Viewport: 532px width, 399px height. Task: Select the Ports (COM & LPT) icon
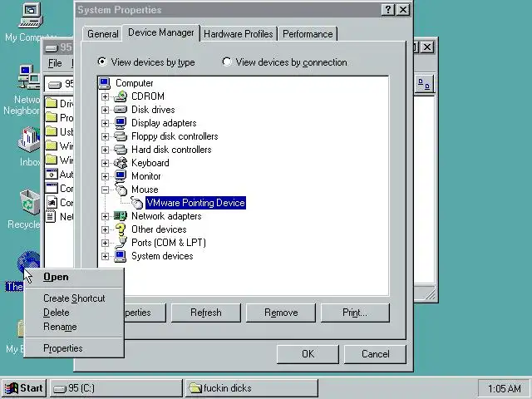coord(121,243)
